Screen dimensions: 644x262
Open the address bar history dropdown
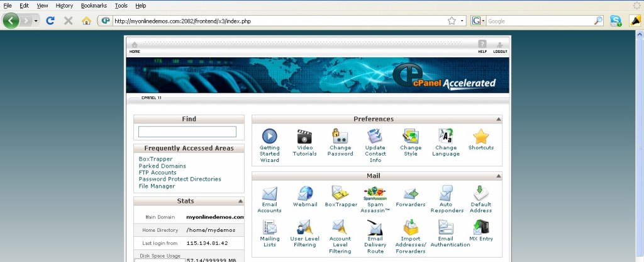pos(462,21)
